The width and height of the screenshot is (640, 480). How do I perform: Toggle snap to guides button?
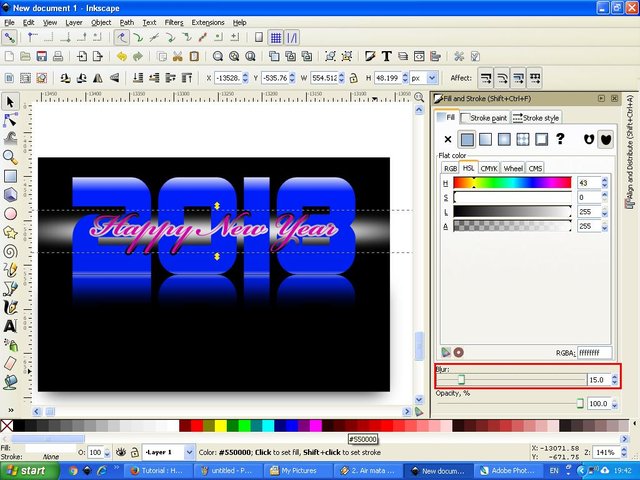pyautogui.click(x=292, y=38)
